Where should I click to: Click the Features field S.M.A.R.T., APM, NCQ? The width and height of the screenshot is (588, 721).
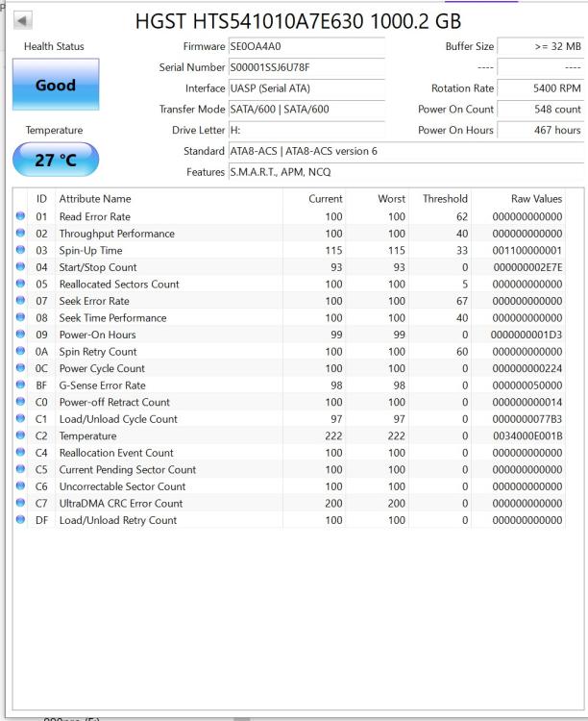[406, 172]
